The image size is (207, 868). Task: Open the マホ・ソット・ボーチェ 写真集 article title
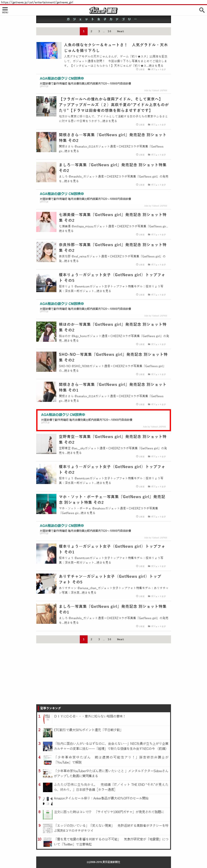[112, 499]
